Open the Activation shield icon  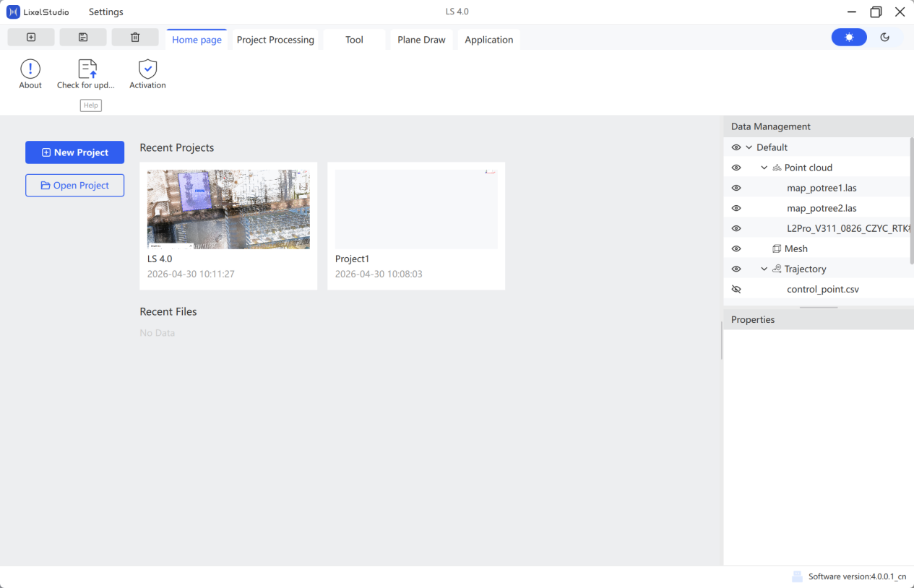pos(147,69)
